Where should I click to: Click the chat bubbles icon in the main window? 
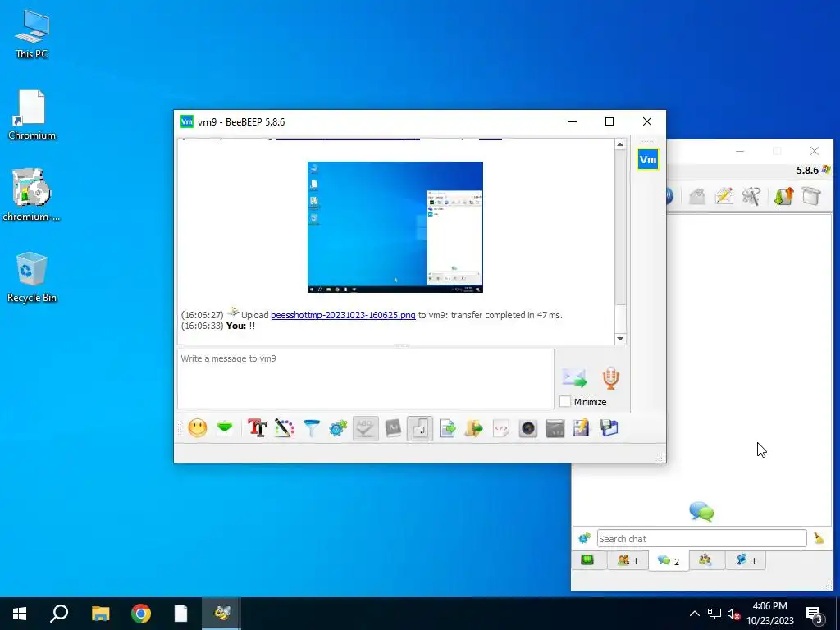(x=701, y=512)
